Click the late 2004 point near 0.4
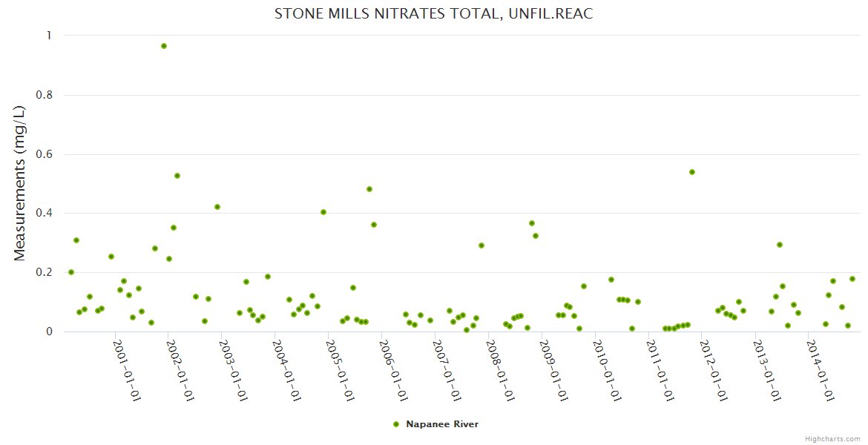The width and height of the screenshot is (868, 445). [323, 212]
